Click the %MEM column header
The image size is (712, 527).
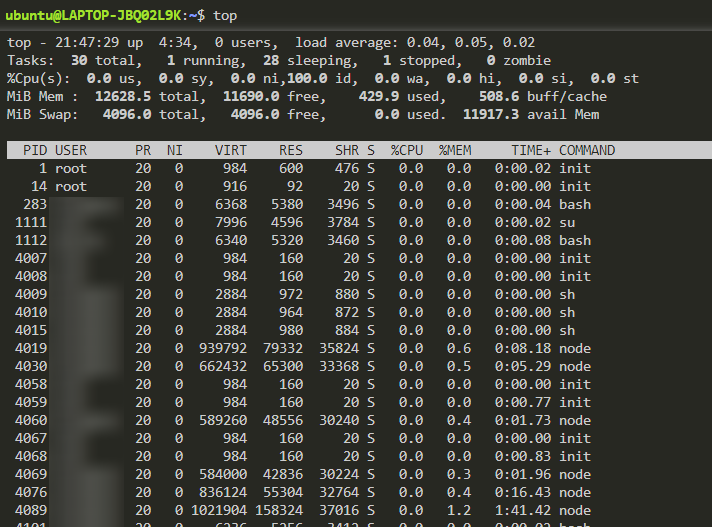[454, 150]
